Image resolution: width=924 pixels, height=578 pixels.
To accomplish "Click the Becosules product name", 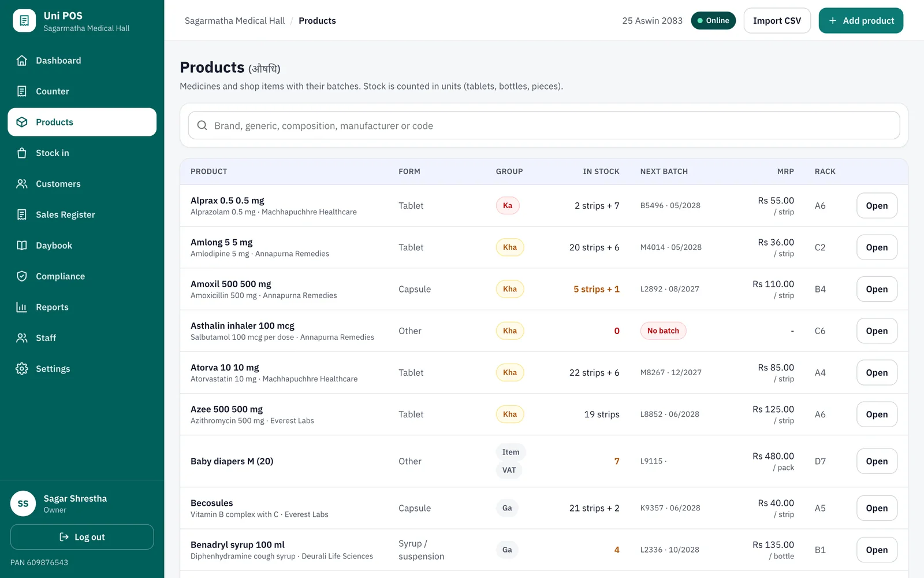I will click(212, 503).
